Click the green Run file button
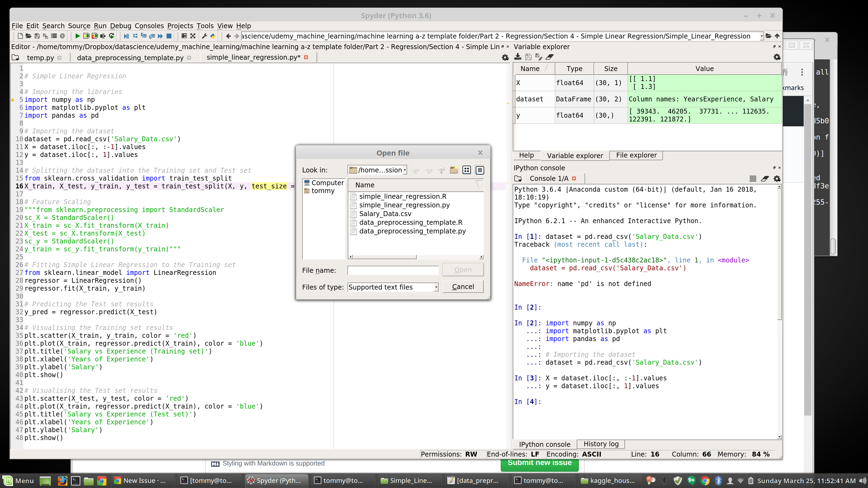This screenshot has width=868, height=488. tap(78, 36)
